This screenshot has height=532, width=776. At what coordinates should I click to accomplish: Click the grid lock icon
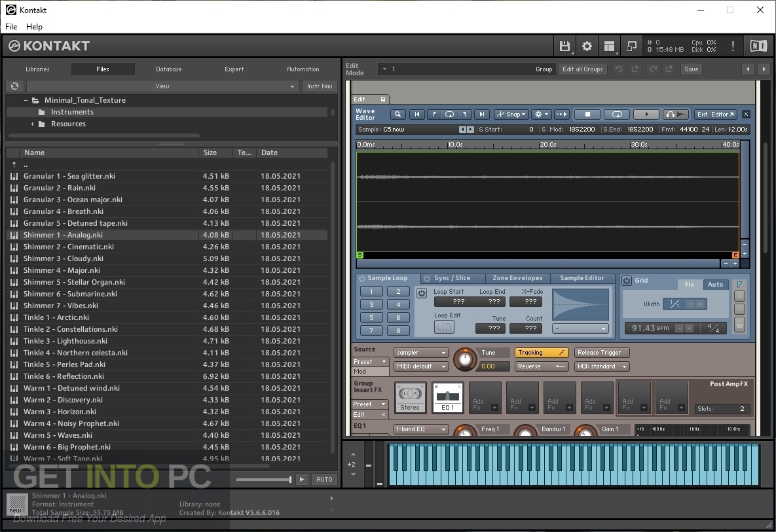point(739,325)
